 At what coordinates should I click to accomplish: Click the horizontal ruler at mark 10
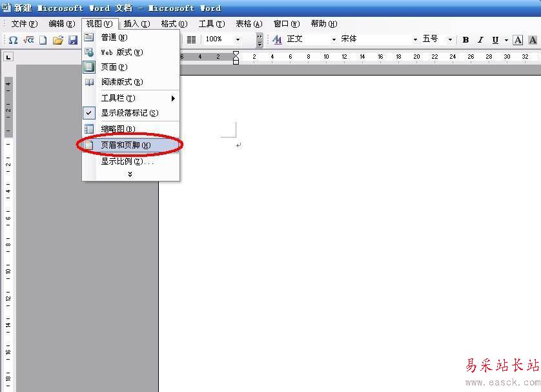326,57
